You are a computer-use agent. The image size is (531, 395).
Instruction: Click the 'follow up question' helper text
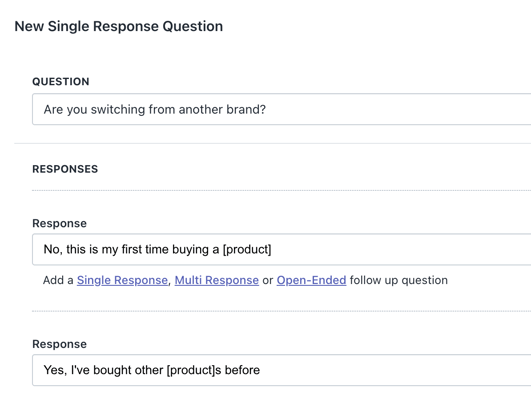[399, 280]
